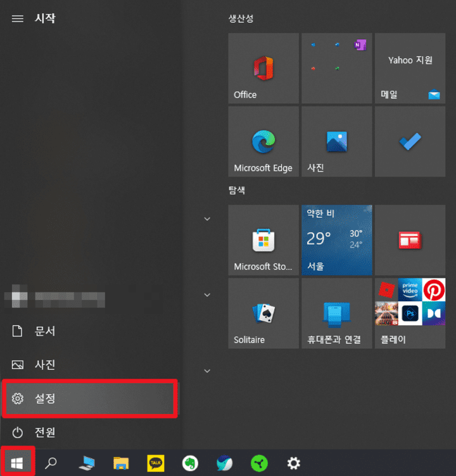Open the Seoul weather tile
This screenshot has width=456, height=476.
coord(336,240)
